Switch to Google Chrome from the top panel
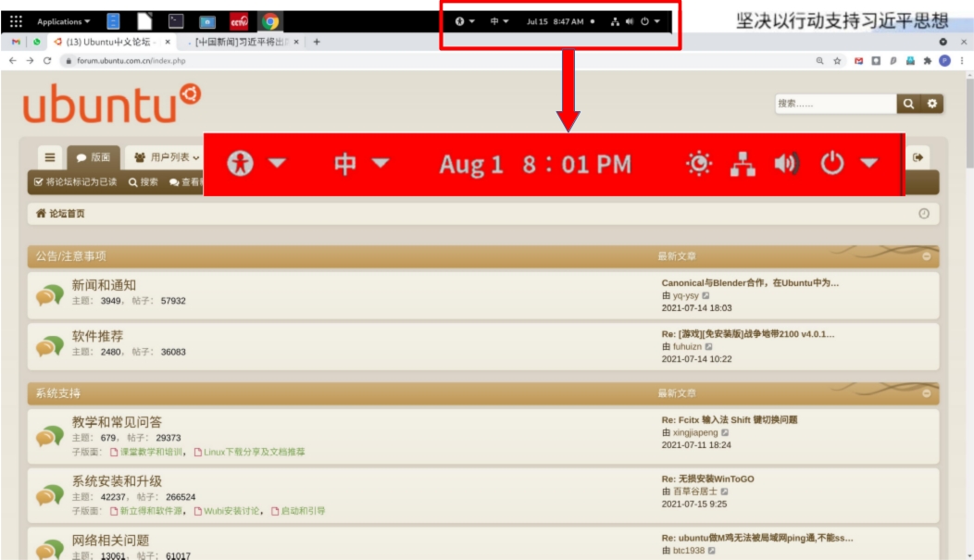974x560 pixels. click(x=270, y=21)
